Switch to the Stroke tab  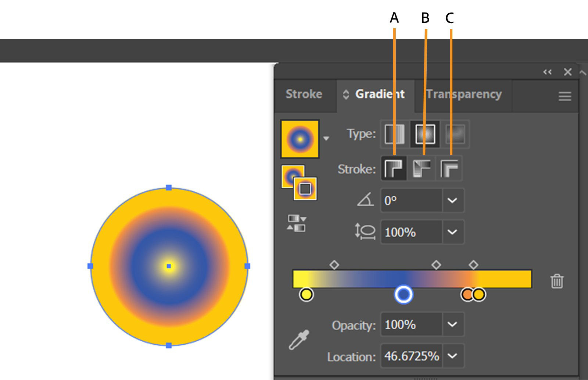tap(304, 95)
